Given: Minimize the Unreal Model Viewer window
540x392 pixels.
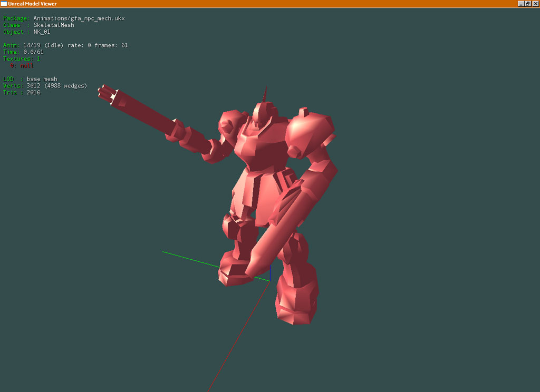Looking at the screenshot, I should pos(520,4).
